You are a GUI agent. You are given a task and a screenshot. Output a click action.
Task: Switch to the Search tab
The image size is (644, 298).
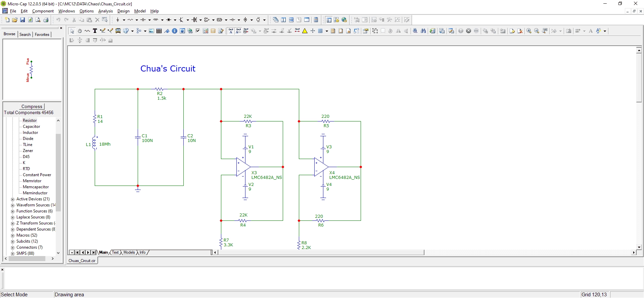point(25,34)
